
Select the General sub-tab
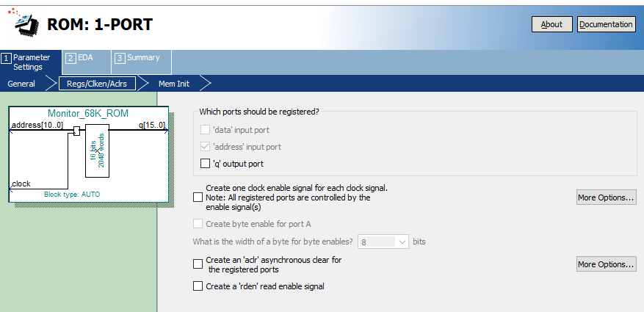(21, 84)
